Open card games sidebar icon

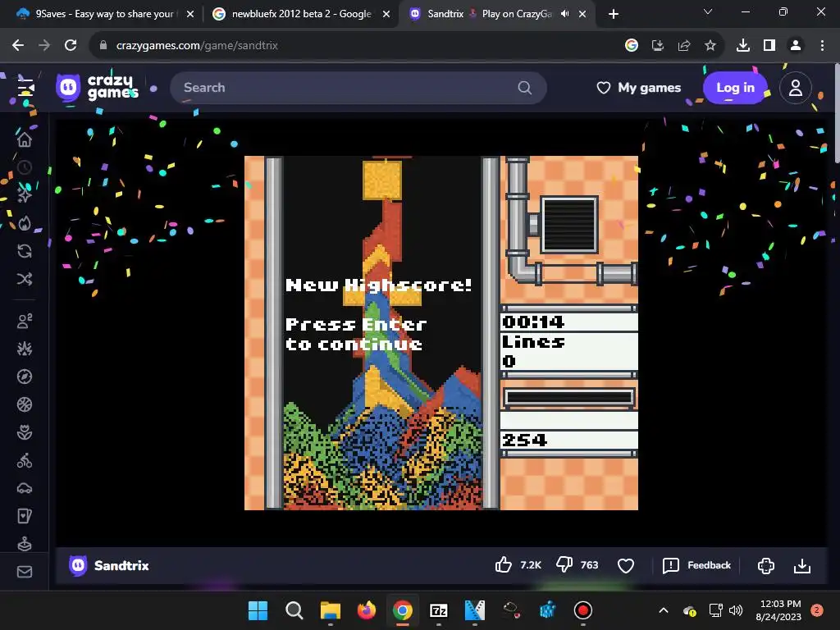[25, 516]
